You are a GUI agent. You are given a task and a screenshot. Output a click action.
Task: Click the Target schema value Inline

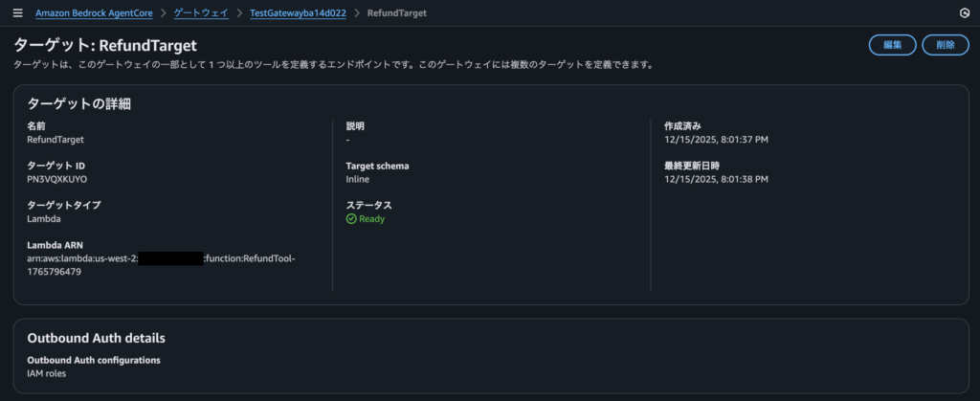point(358,179)
